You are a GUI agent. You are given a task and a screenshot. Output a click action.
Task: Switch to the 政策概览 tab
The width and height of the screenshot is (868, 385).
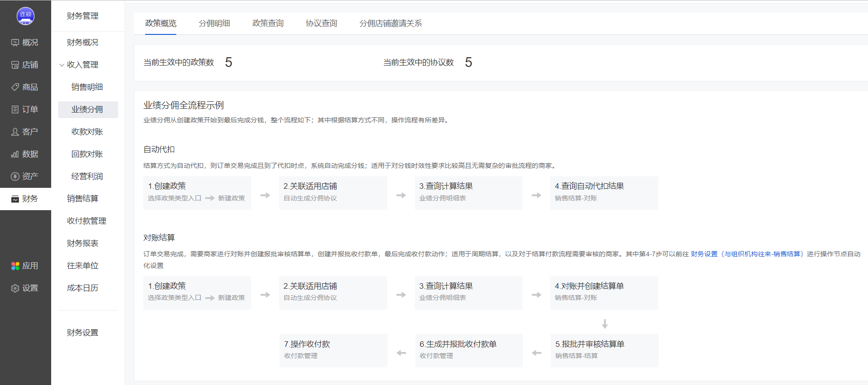(160, 23)
